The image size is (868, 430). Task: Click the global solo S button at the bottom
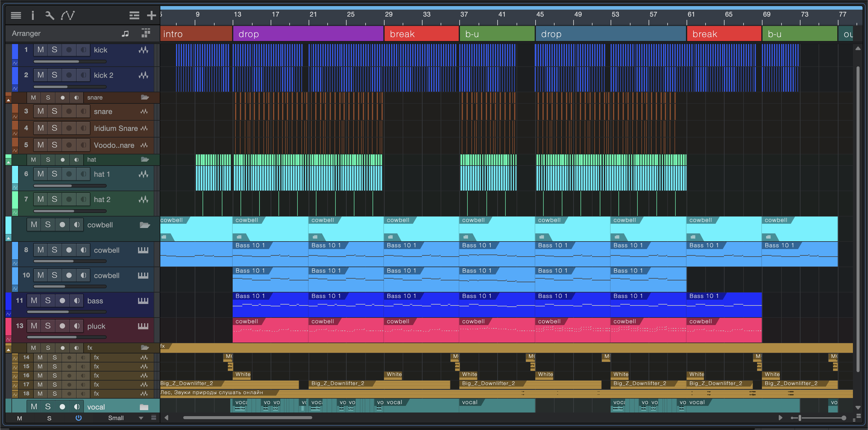pyautogui.click(x=49, y=418)
